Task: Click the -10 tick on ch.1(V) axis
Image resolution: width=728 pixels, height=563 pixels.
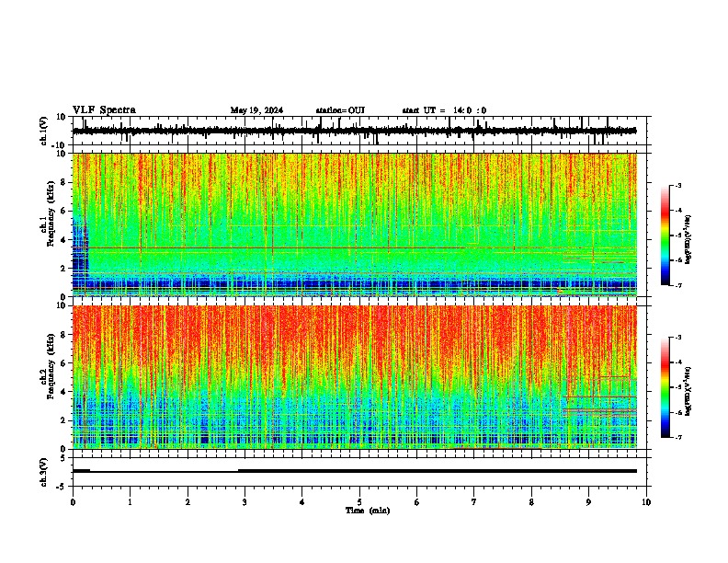Action: [59, 145]
